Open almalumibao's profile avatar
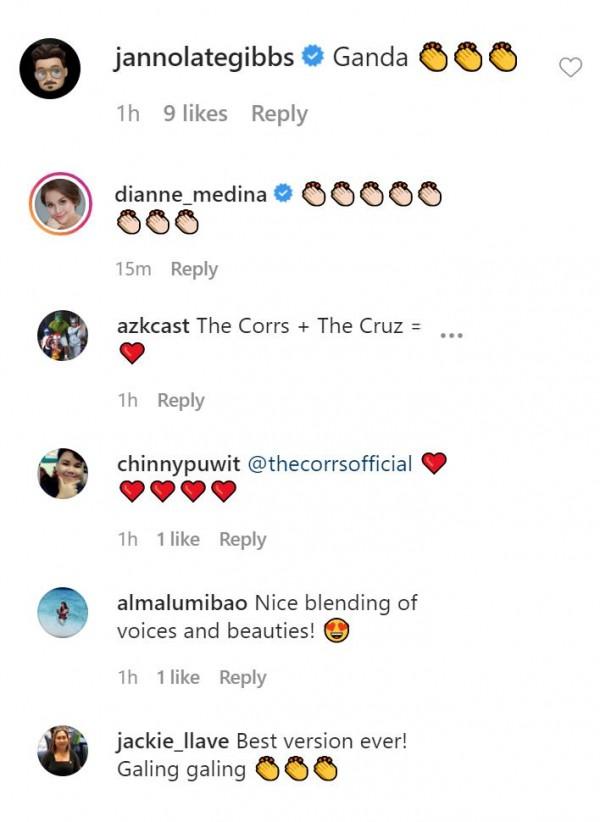This screenshot has width=600, height=822. pyautogui.click(x=62, y=612)
